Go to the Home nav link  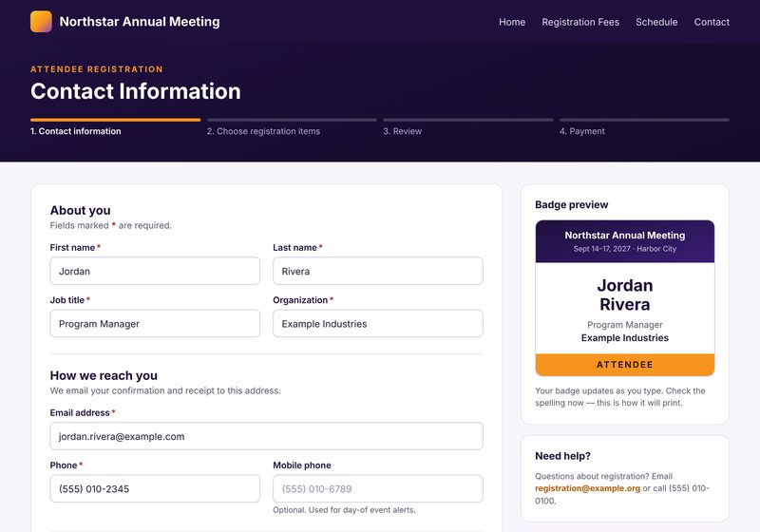coord(512,22)
